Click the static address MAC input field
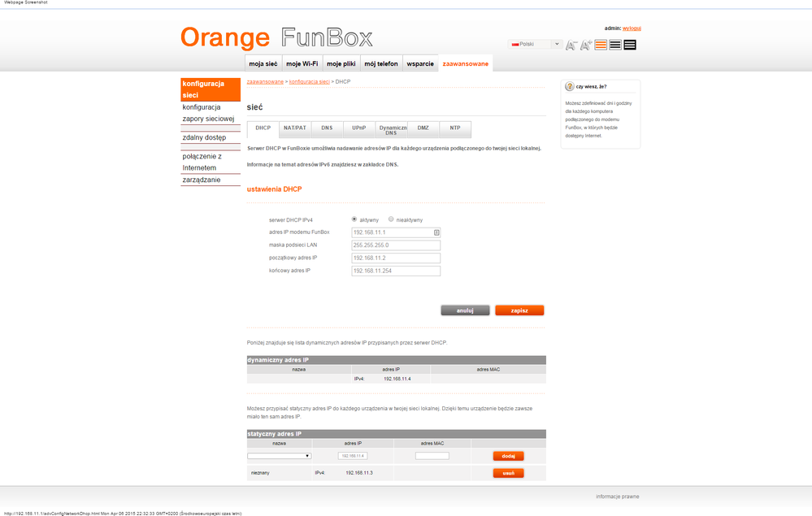The height and width of the screenshot is (516, 812). click(432, 456)
